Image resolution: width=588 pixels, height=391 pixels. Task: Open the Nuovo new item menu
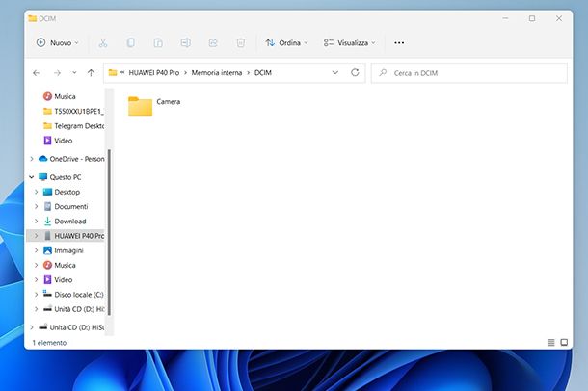(x=58, y=43)
